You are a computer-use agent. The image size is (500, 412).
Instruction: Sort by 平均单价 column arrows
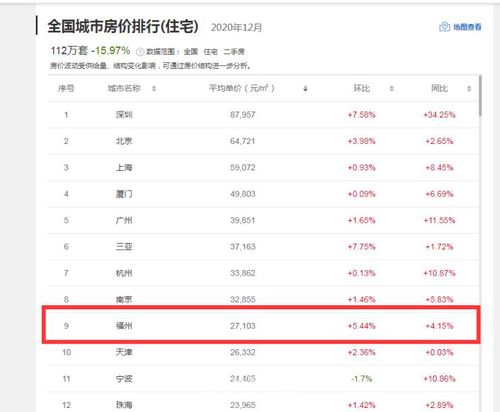point(305,89)
